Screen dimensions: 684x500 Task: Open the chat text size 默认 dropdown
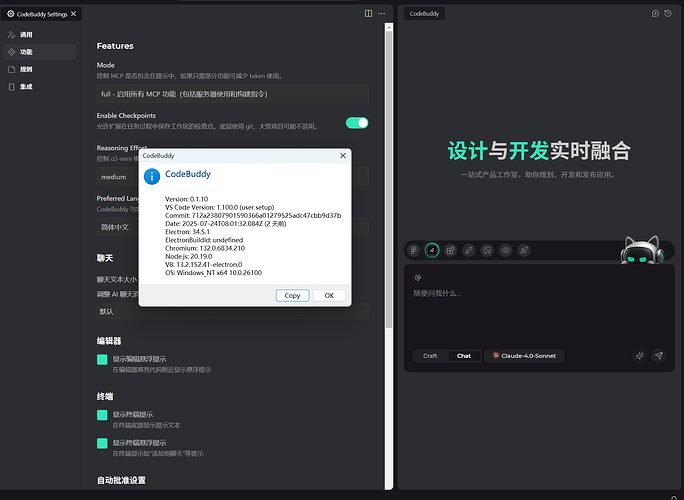click(x=233, y=312)
